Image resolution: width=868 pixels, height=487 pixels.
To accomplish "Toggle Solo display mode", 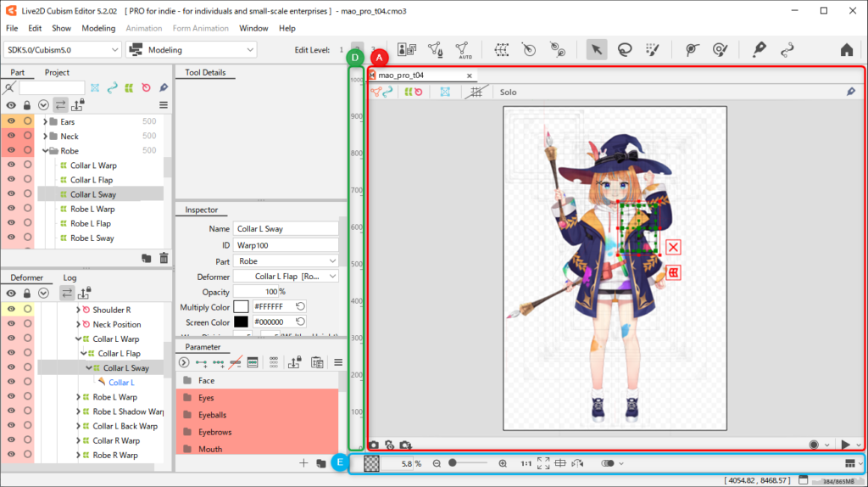I will click(508, 92).
